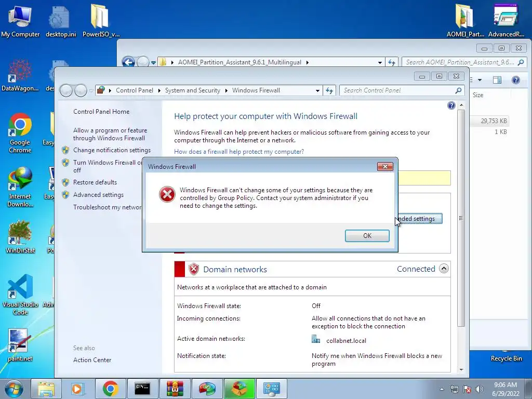Open Chrome from the taskbar

point(110,389)
